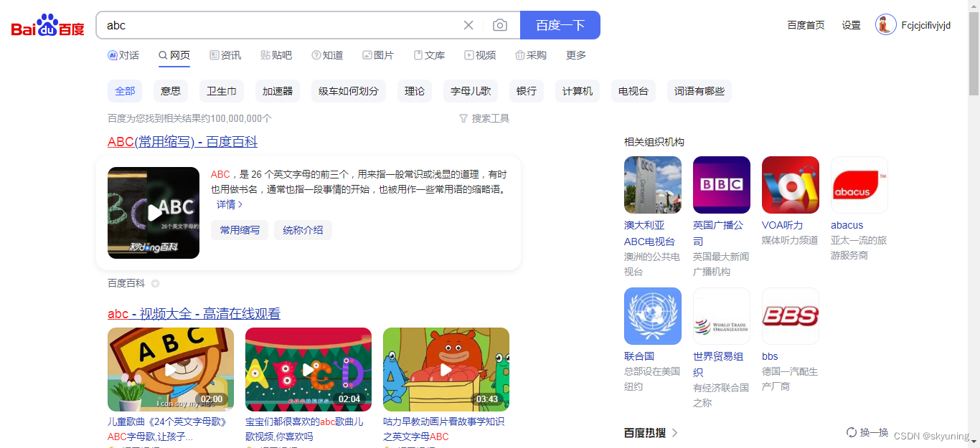980x448 pixels.
Task: Switch to 视频 tab
Action: tap(480, 55)
